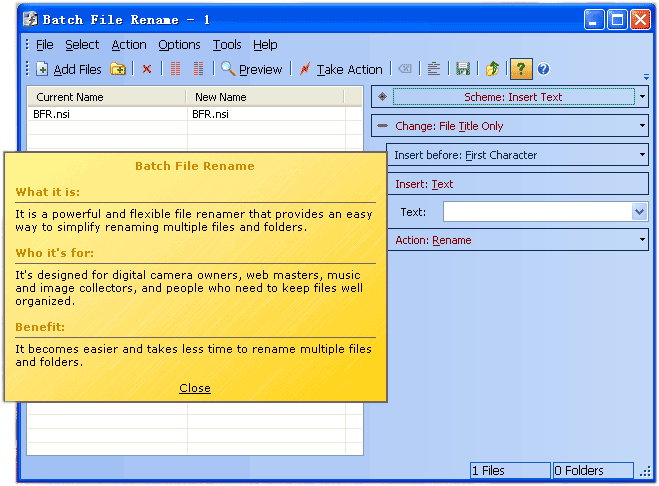The height and width of the screenshot is (486, 659).
Task: Click the second red list columns icon
Action: (x=198, y=69)
